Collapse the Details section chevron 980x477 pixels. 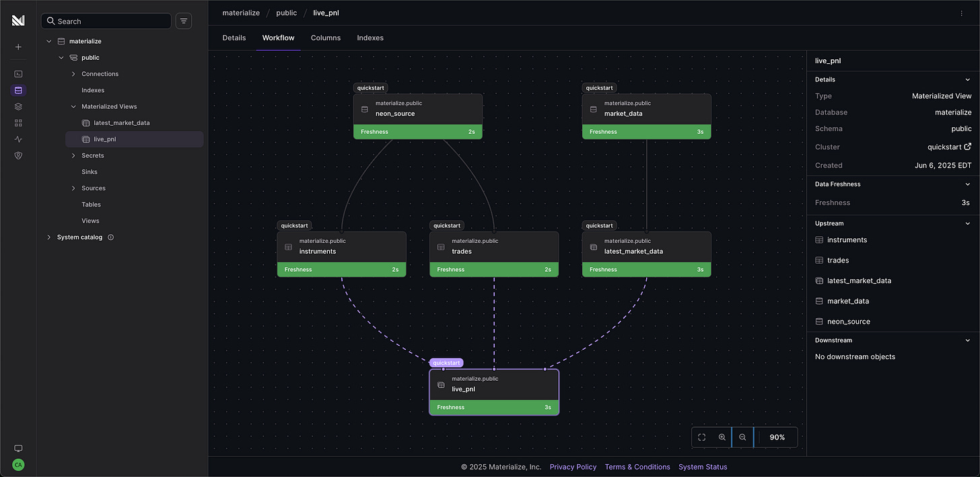(968, 79)
